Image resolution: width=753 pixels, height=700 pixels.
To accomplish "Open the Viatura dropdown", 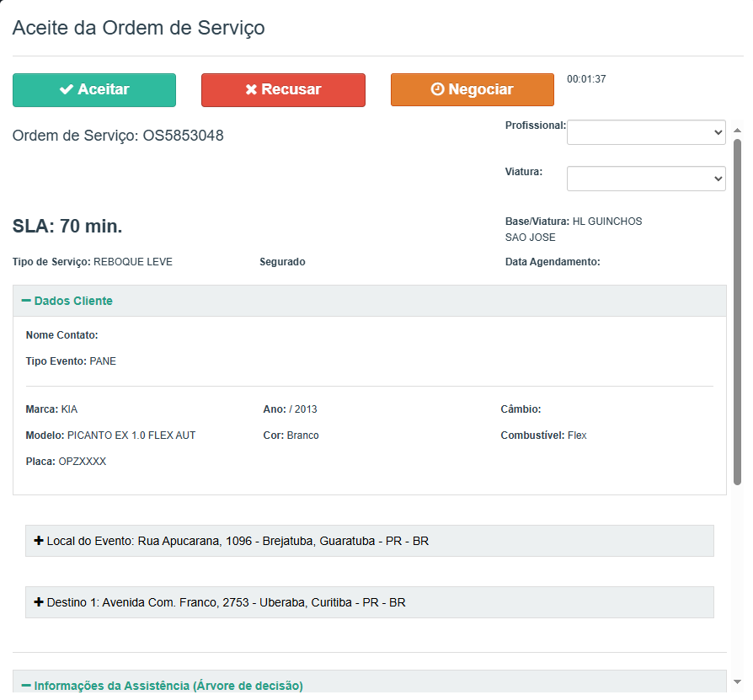I will [x=645, y=179].
